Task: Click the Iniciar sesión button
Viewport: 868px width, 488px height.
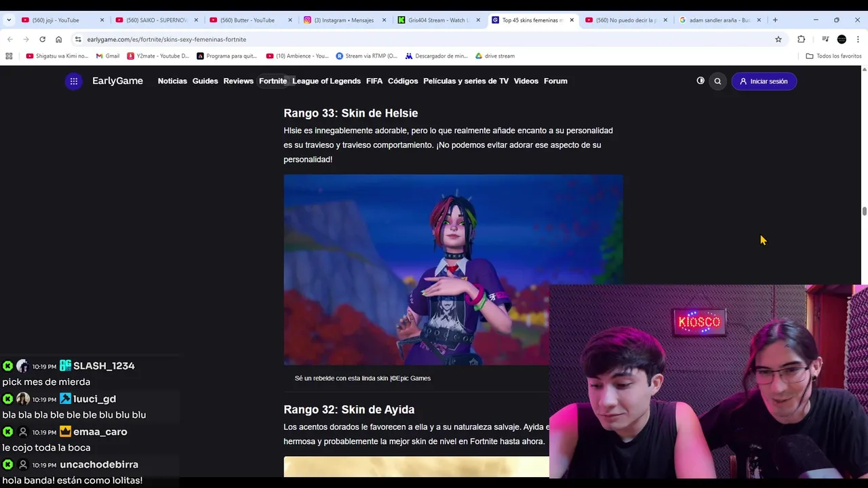Action: tap(764, 81)
